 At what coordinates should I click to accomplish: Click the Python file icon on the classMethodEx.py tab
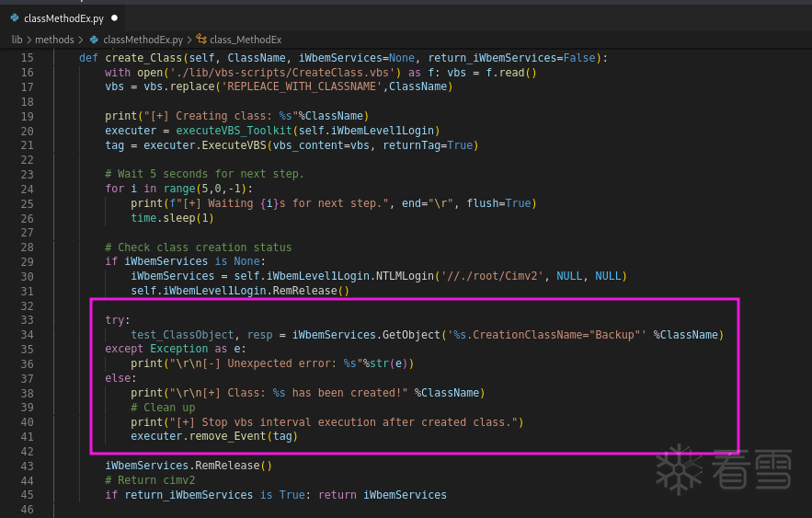pos(13,17)
